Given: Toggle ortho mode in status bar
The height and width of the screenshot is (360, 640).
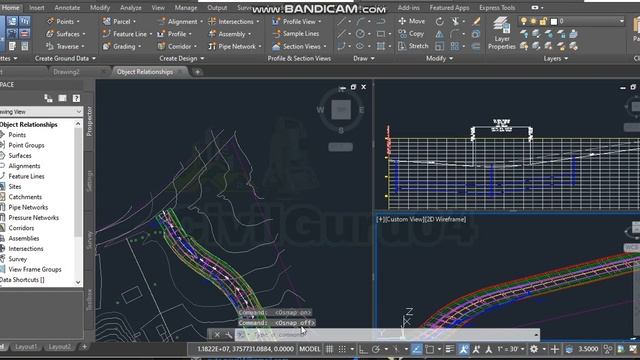Looking at the screenshot, I should tap(363, 349).
